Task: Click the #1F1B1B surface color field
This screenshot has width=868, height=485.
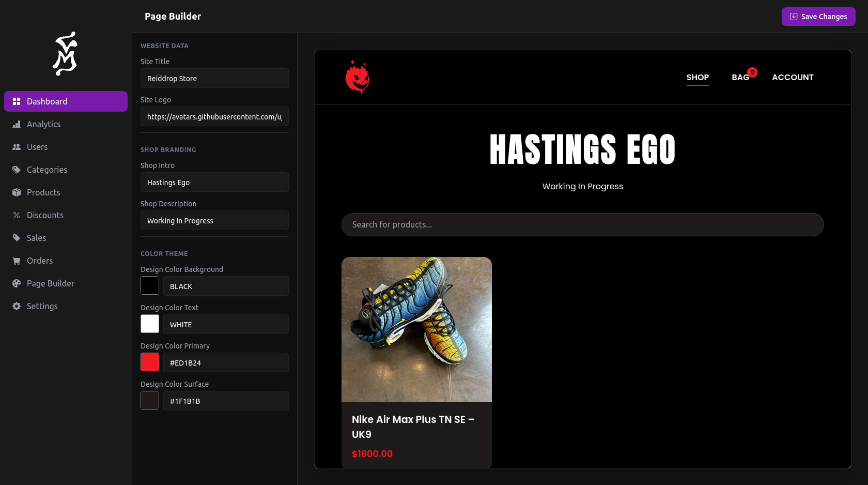Action: point(226,401)
